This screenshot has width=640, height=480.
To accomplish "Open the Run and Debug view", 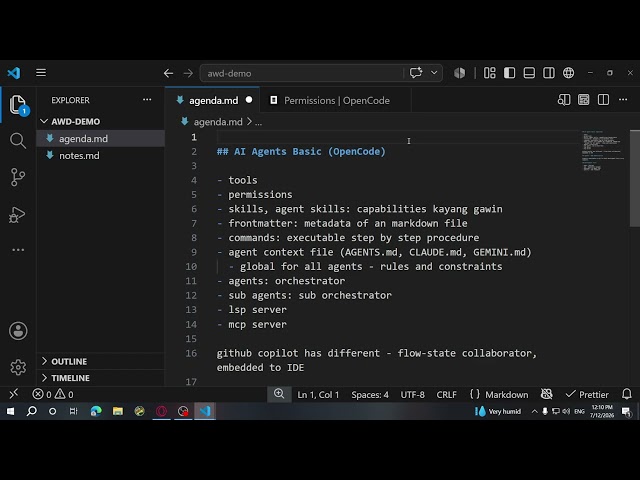I will pyautogui.click(x=18, y=215).
